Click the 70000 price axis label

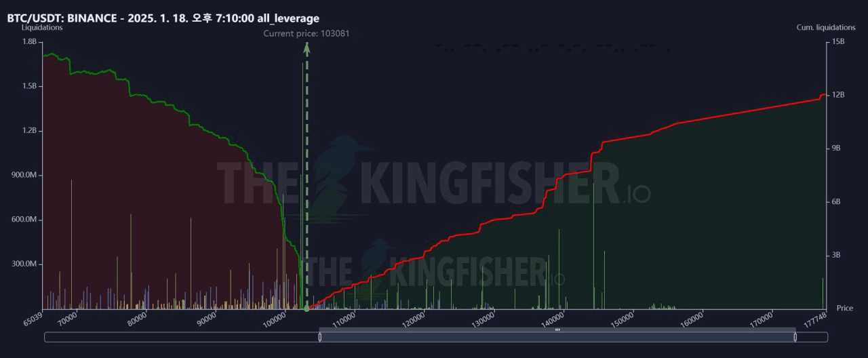(68, 318)
